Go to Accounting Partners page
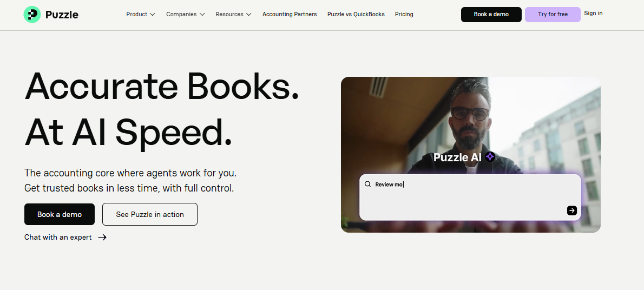The height and width of the screenshot is (290, 644). 290,14
